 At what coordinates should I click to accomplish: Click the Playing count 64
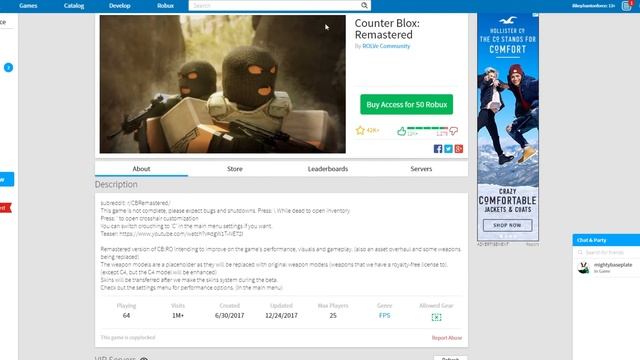coord(126,316)
